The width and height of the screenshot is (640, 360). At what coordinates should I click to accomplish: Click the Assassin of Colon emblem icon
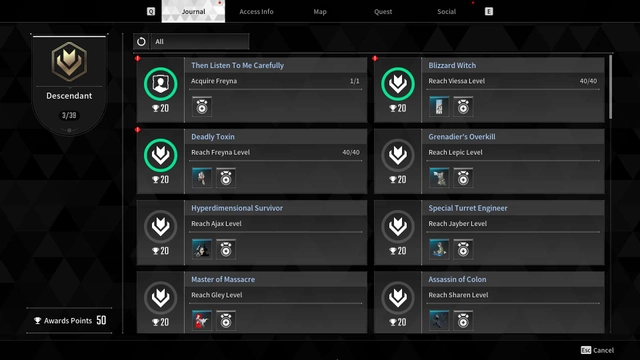[x=398, y=298]
